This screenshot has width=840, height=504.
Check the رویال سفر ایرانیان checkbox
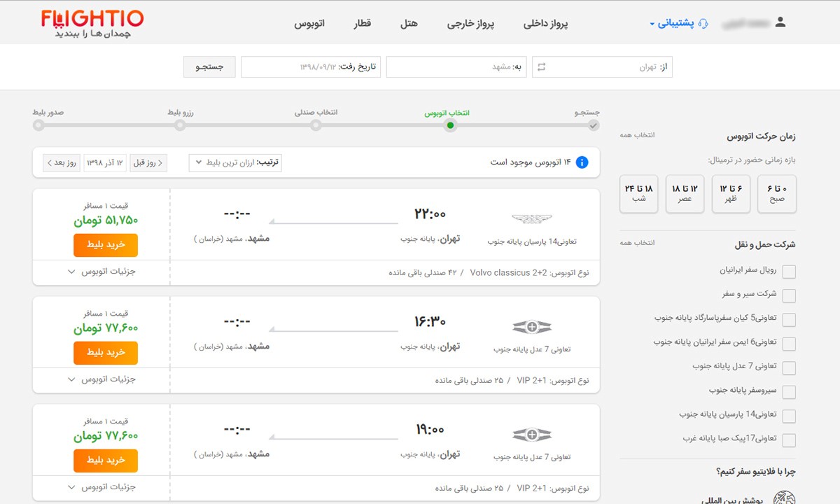[789, 272]
